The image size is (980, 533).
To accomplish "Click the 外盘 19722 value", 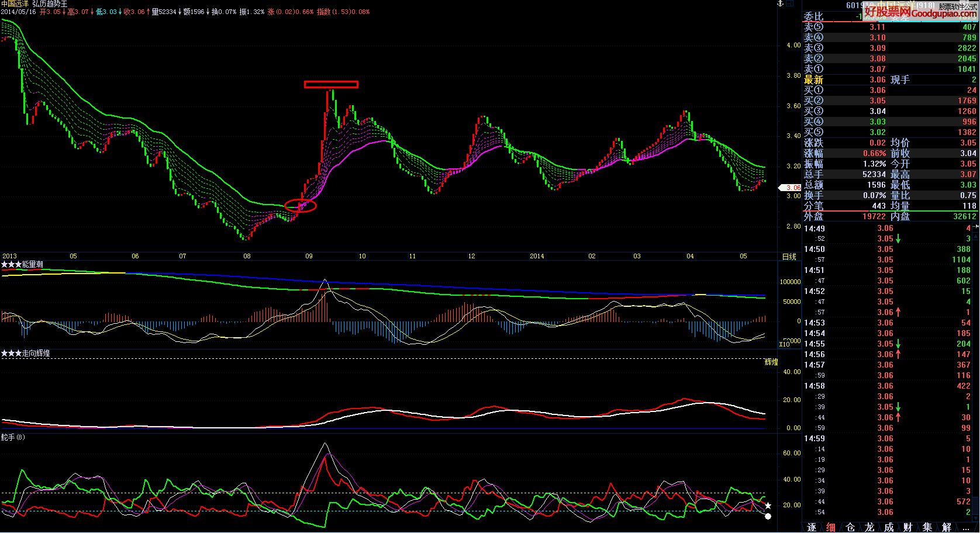I will (x=874, y=216).
